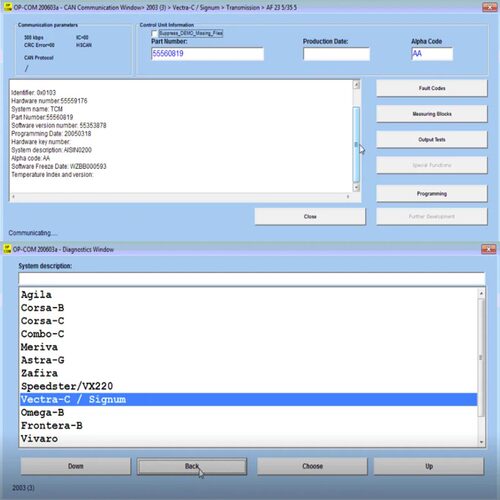
Task: Select Meriva in the model list
Action: coord(248,347)
